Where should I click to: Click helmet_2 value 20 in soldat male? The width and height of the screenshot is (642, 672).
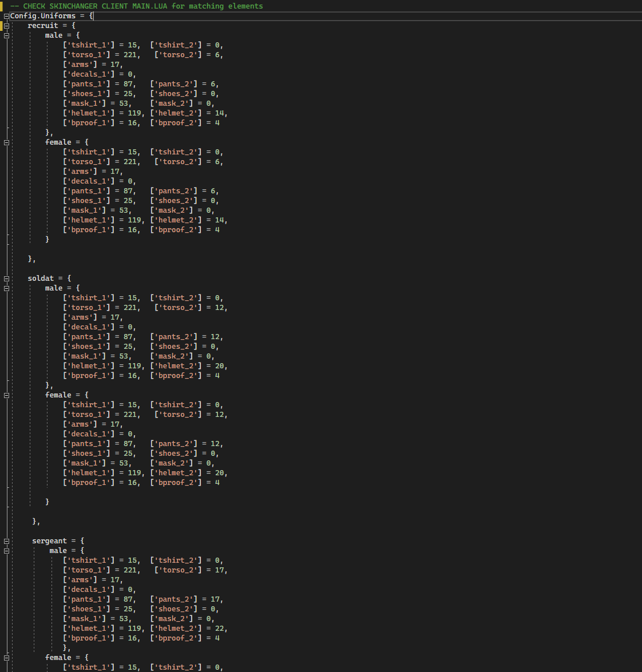tap(220, 366)
